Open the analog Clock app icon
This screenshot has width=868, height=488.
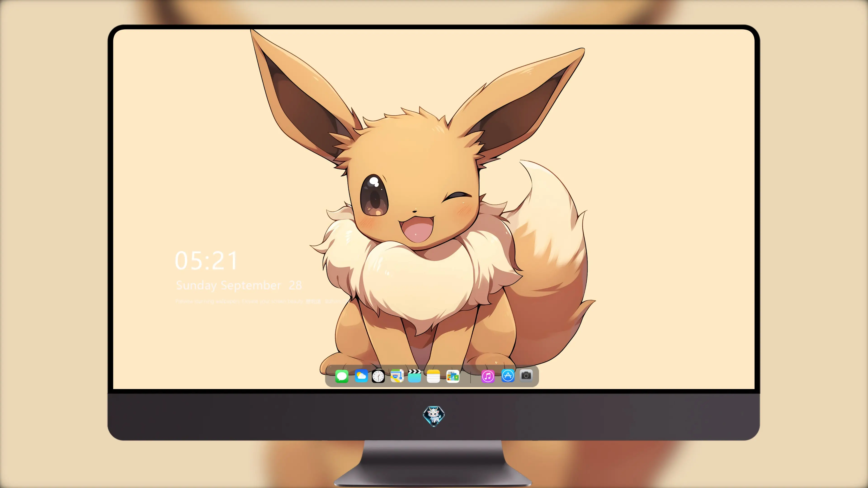(378, 376)
